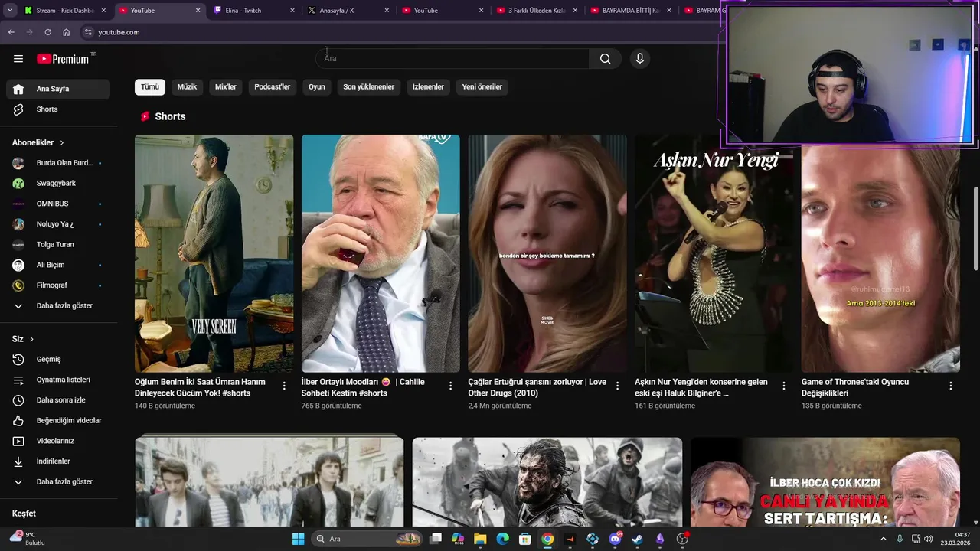Select the Tümü filter chip
This screenshot has height=551, width=980.
150,87
